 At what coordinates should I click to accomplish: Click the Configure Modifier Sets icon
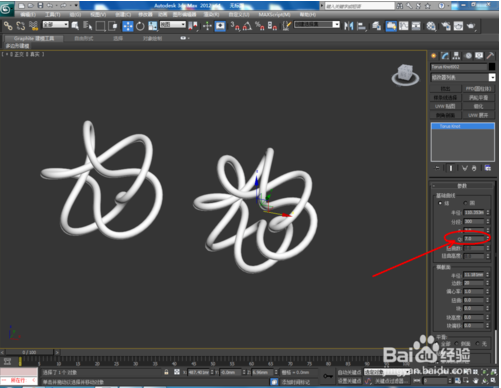pyautogui.click(x=488, y=168)
